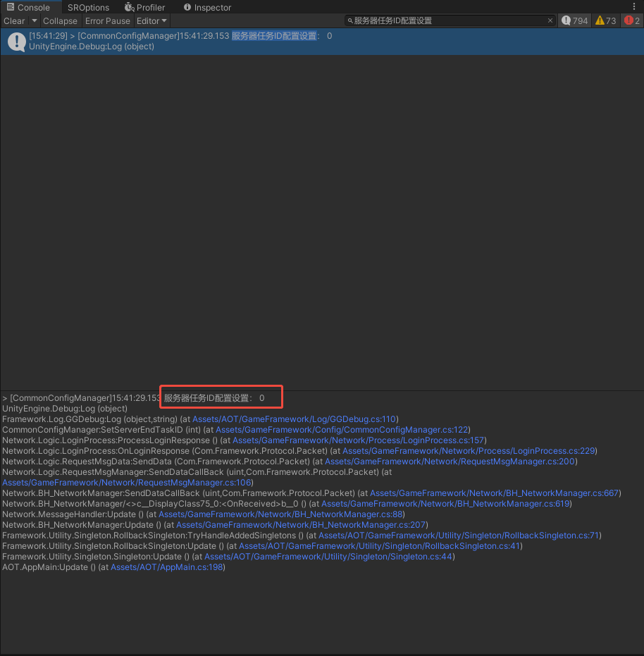Open the GGDebug.cs:110 stack trace link
Screen dimensions: 644x656
point(295,419)
